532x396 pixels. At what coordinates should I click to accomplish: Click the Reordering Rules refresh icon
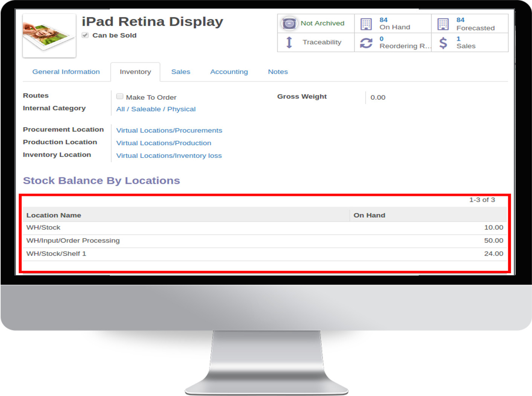click(x=366, y=43)
